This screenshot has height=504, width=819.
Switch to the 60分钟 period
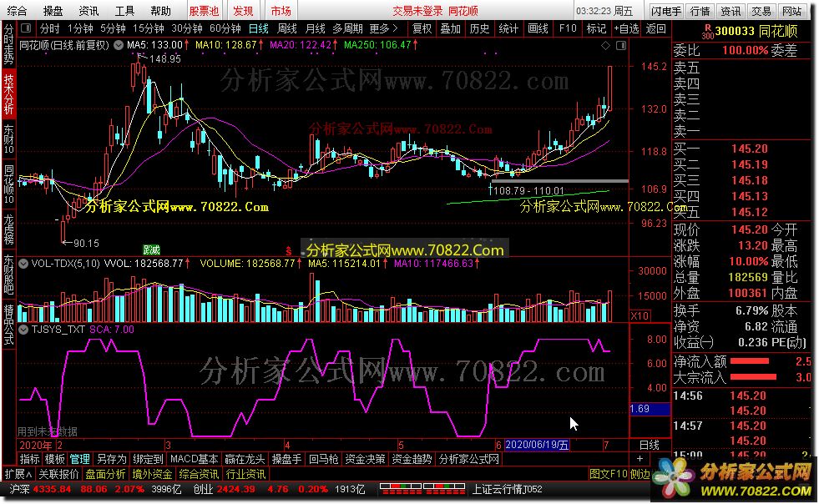(225, 28)
